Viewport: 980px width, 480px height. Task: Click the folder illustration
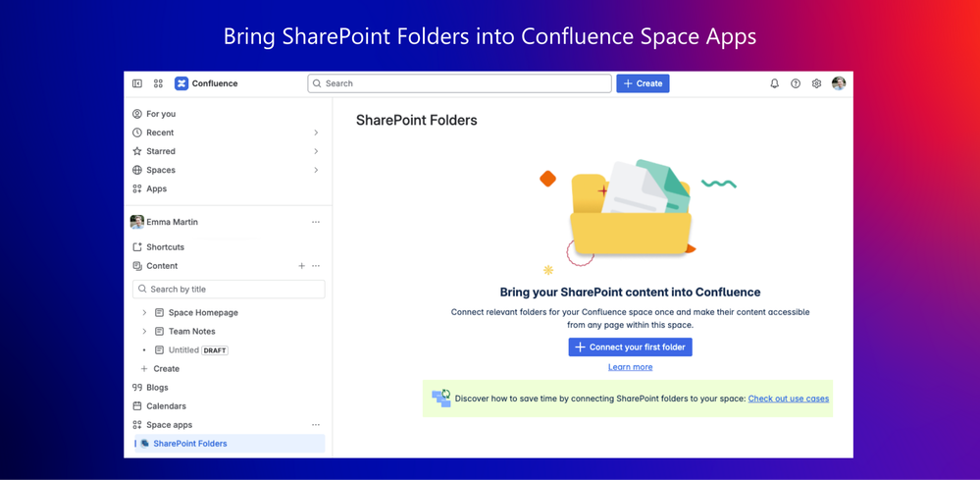[x=630, y=207]
